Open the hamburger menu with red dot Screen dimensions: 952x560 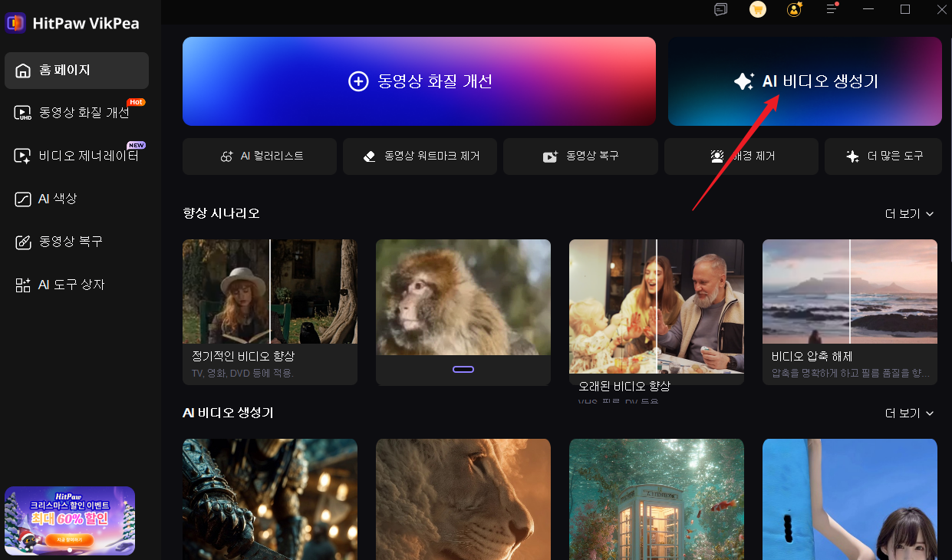(832, 9)
